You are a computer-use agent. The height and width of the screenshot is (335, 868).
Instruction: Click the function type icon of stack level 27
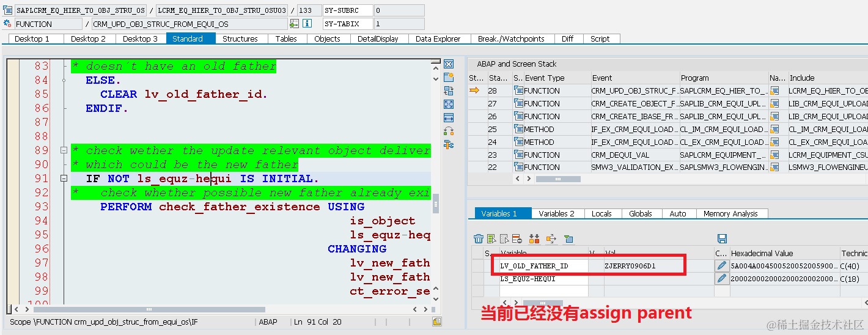pyautogui.click(x=518, y=103)
